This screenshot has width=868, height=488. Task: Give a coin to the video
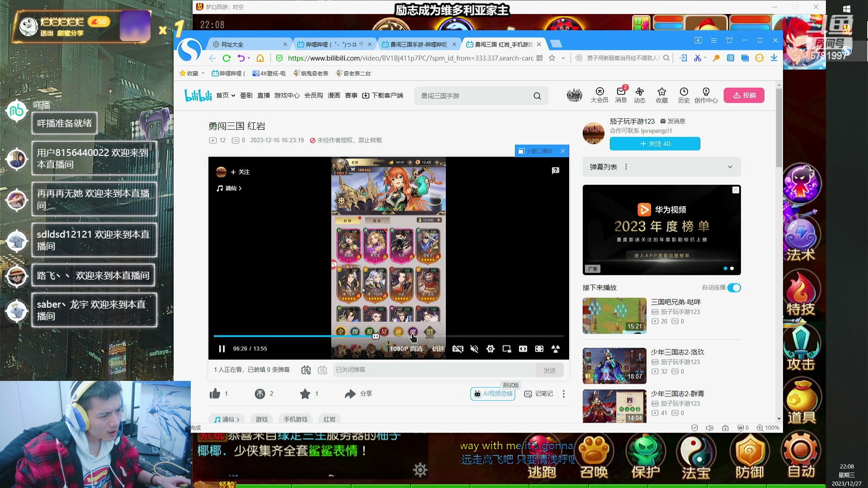coord(259,394)
